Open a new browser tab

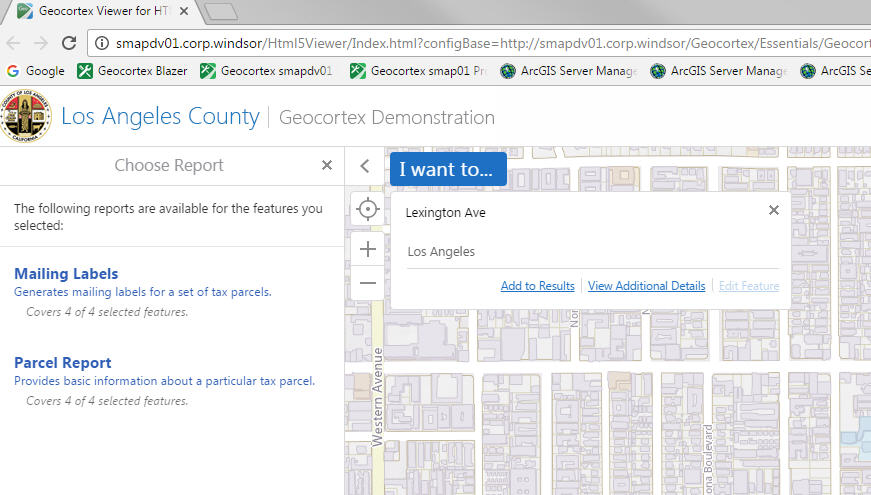[x=221, y=11]
